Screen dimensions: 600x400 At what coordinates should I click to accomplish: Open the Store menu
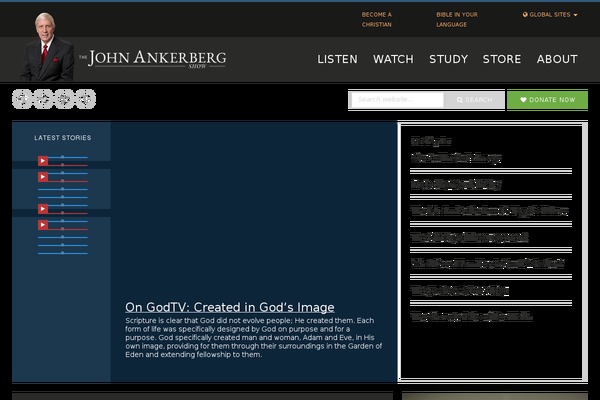click(502, 59)
